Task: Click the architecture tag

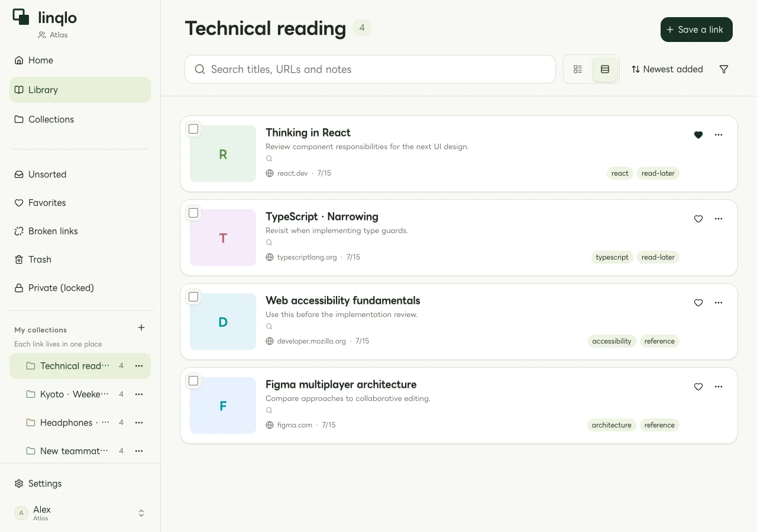Action: pos(612,425)
